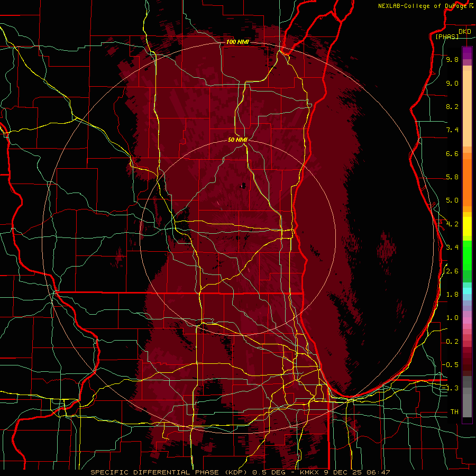
Task: Click the 2.6 legend value
Action: pyautogui.click(x=452, y=271)
